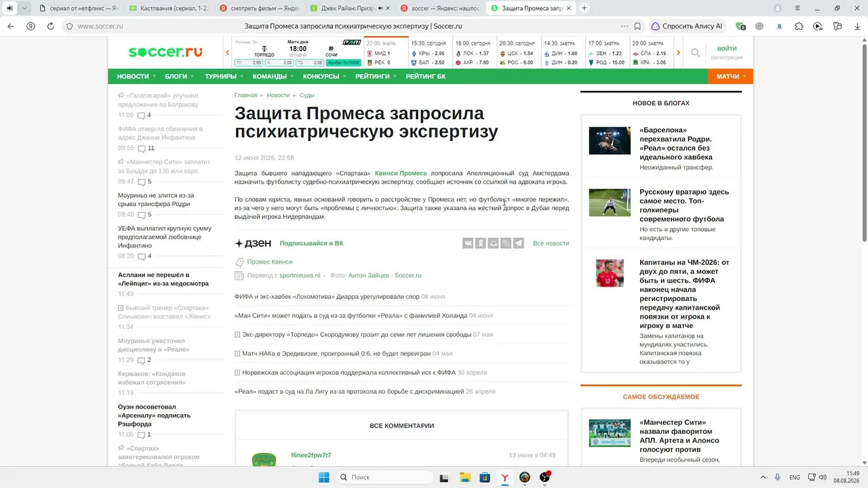Expand the Команды menu
This screenshot has width=868, height=488.
(x=273, y=77)
